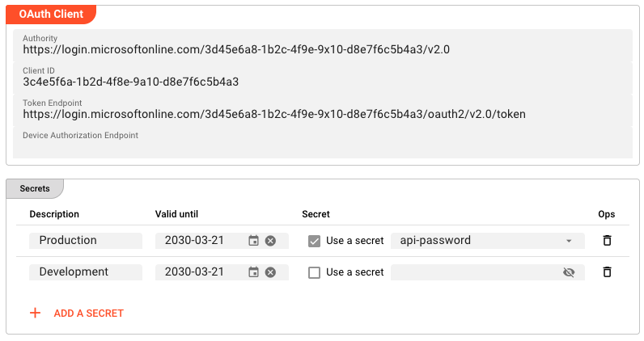
Task: Toggle Development secret visibility eye icon
Action: tap(569, 272)
